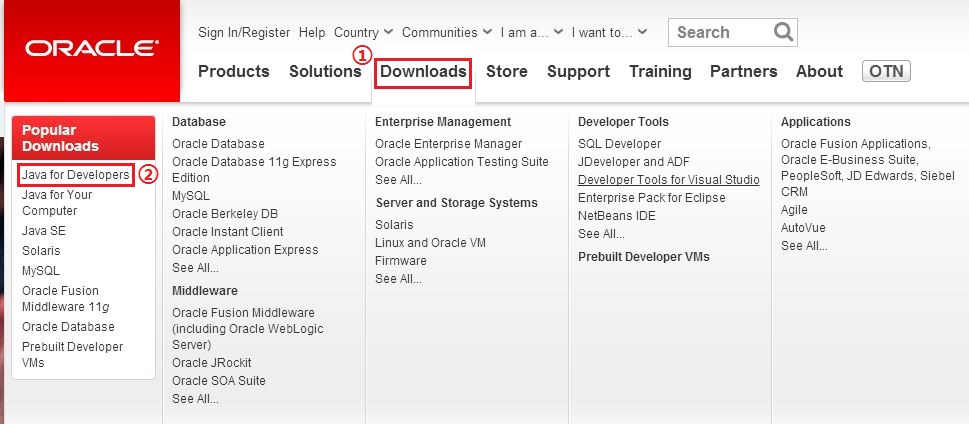Open Java for Developers link
This screenshot has height=424, width=969.
tap(76, 175)
